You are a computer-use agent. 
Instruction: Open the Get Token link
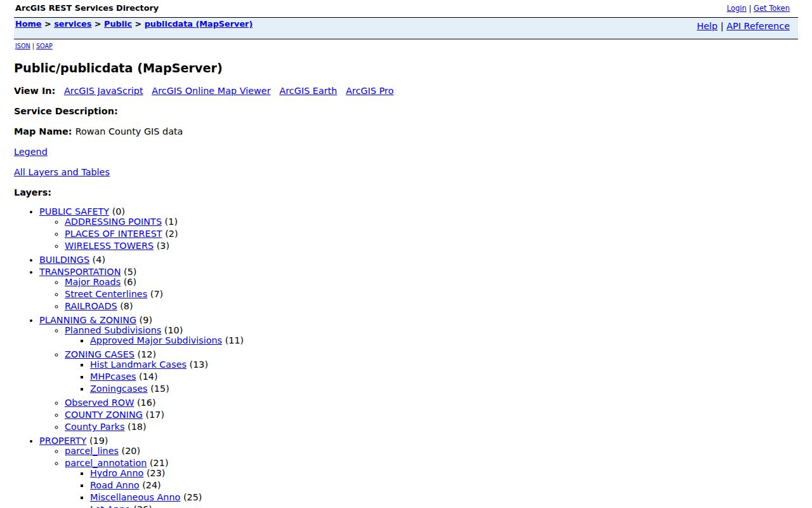[771, 8]
